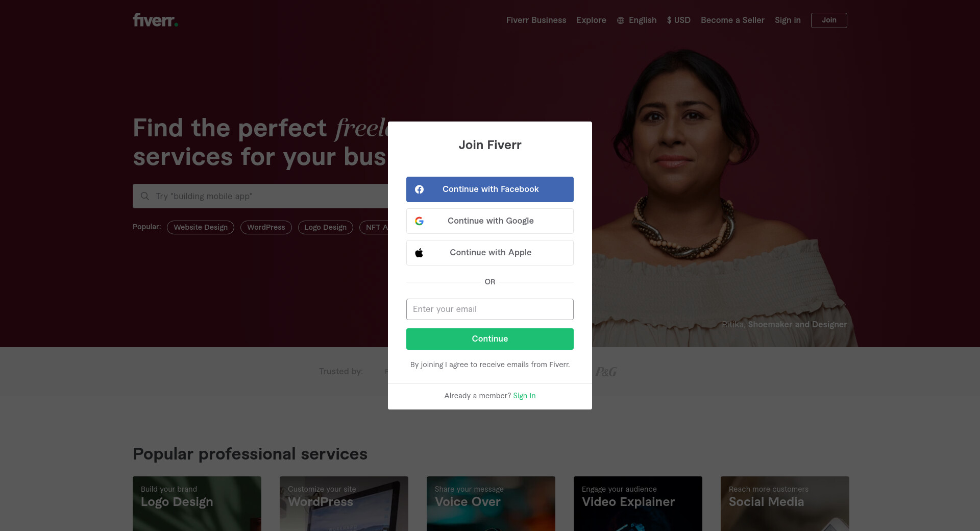Screen dimensions: 980x531
Task: Click the Apple logo icon
Action: tap(419, 253)
